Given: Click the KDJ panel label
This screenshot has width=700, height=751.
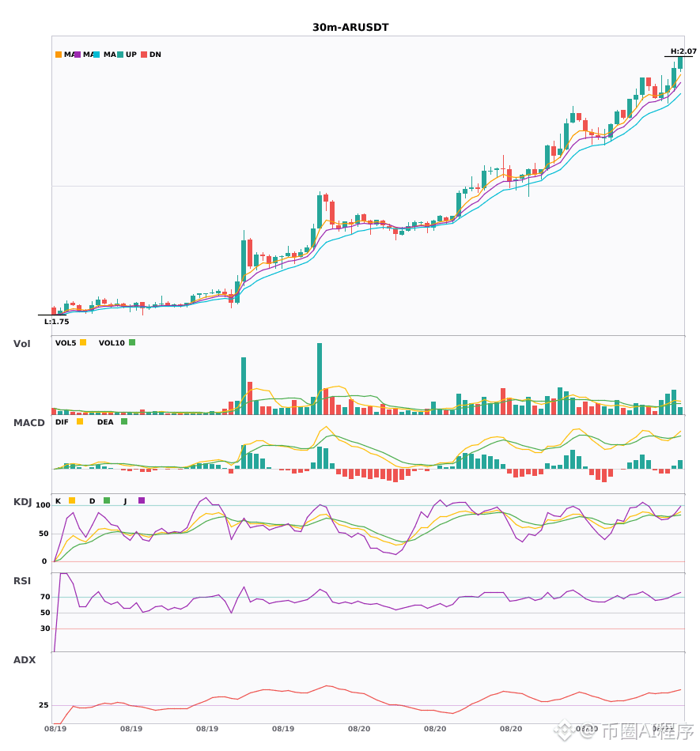Looking at the screenshot, I should pos(22,502).
